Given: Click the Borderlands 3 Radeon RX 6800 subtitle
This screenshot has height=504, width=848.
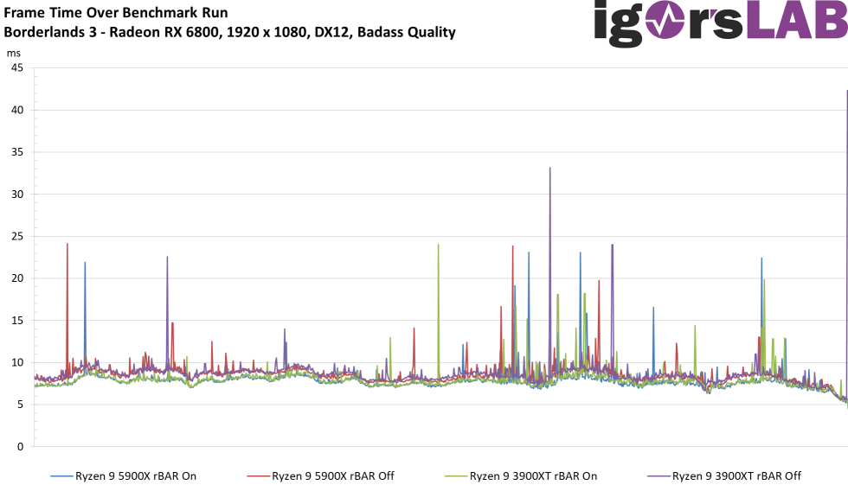Looking at the screenshot, I should click(229, 32).
